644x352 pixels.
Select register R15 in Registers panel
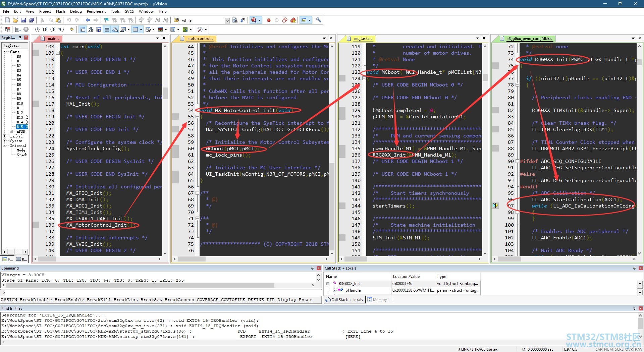tap(21, 127)
